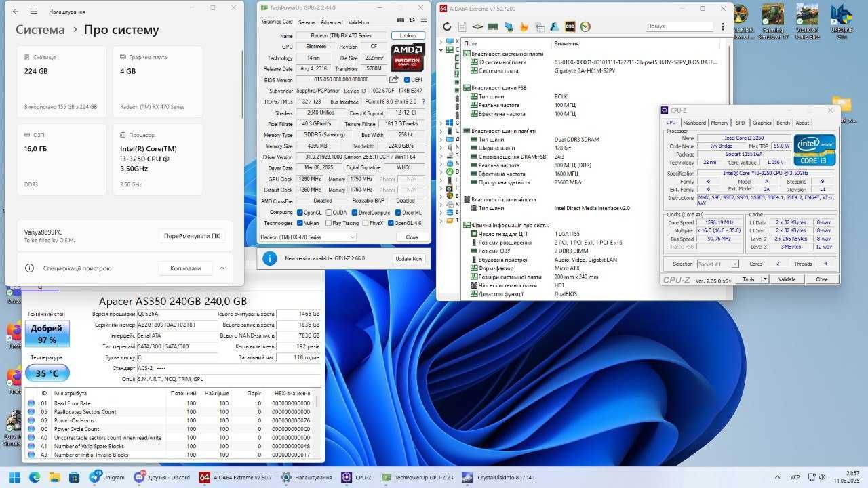
Task: Open AIDA64 three-dot overflow menu
Action: [x=722, y=26]
